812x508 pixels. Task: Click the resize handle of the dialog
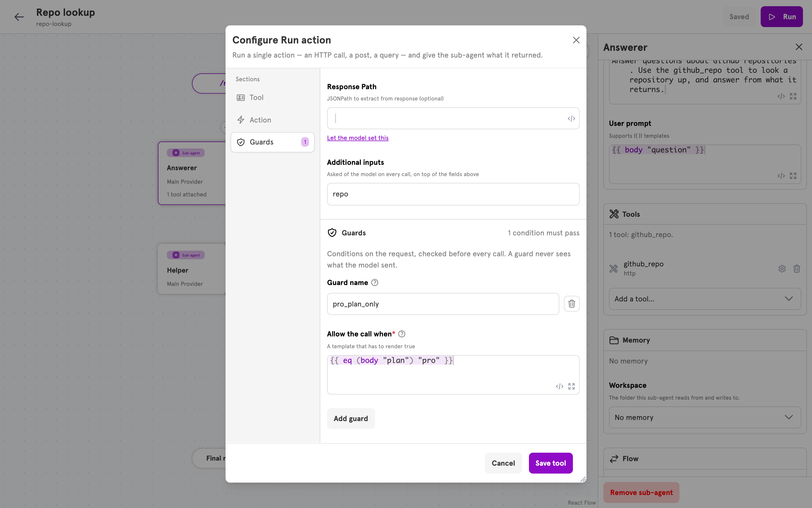pyautogui.click(x=583, y=479)
